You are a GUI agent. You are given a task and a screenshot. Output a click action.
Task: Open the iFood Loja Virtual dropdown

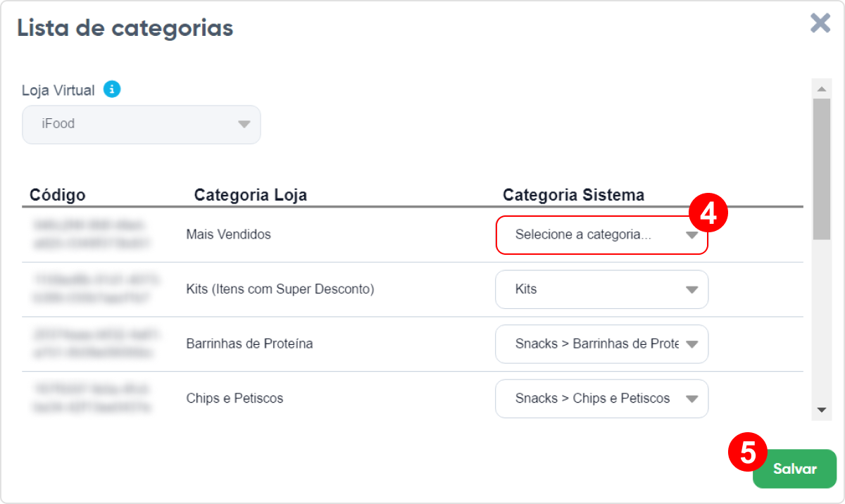142,125
